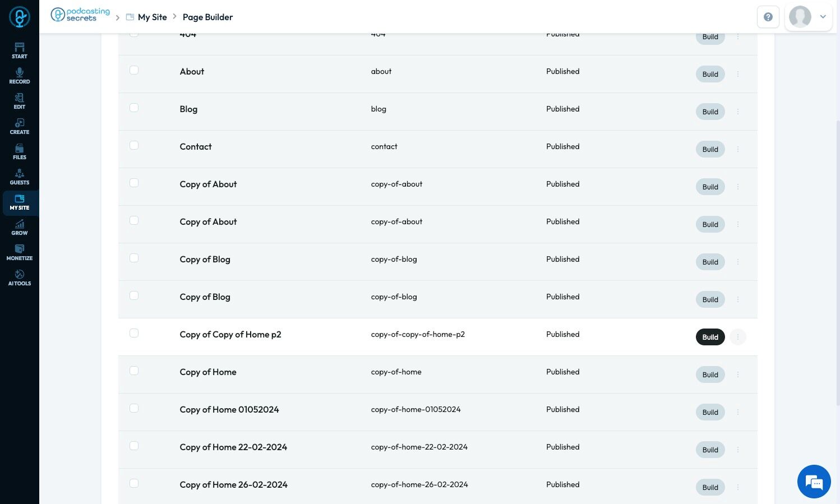Go to the Create section
Image resolution: width=840 pixels, height=504 pixels.
pos(20,126)
